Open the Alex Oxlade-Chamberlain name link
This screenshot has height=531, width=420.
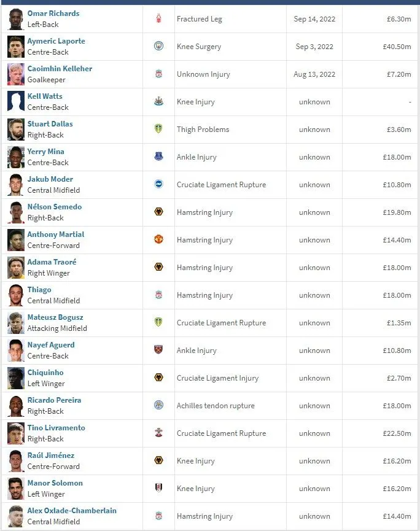click(71, 511)
